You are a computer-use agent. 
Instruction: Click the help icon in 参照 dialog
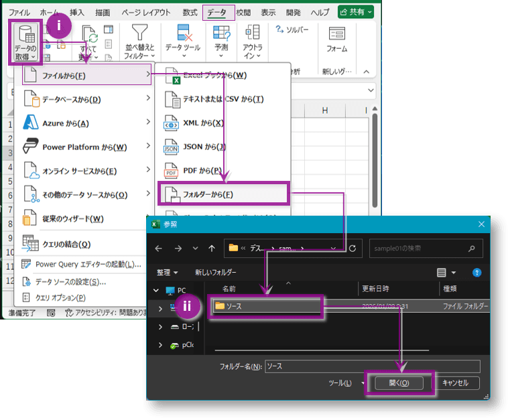click(476, 273)
